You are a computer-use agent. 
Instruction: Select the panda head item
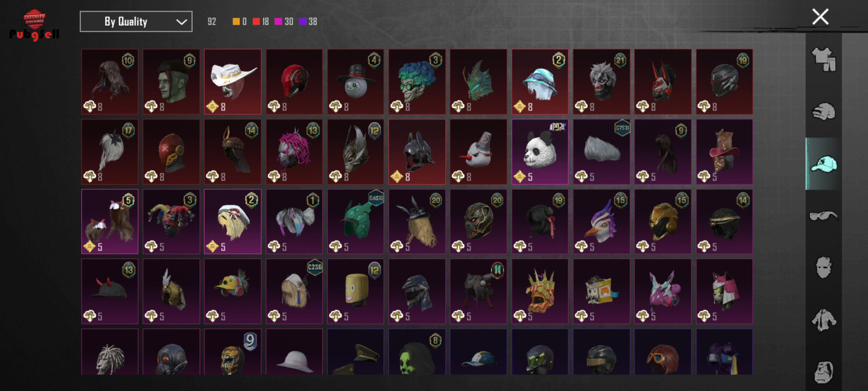tap(540, 152)
